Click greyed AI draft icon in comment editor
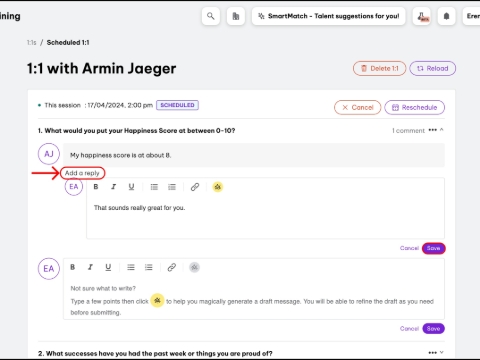 [194, 267]
